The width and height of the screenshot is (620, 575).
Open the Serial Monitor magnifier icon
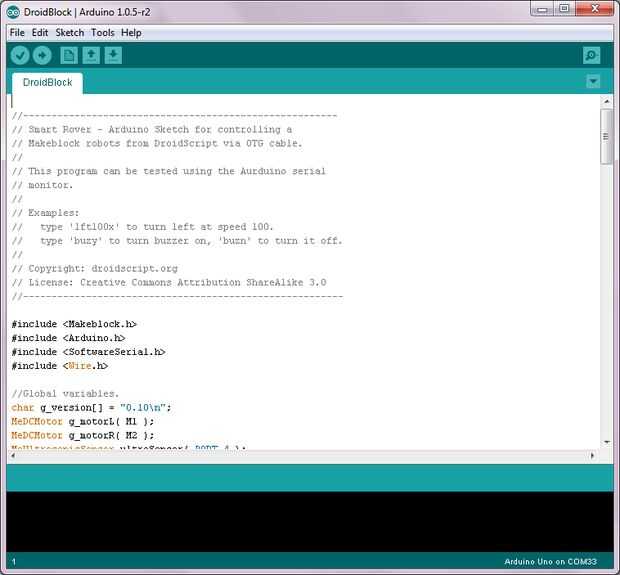[x=592, y=55]
